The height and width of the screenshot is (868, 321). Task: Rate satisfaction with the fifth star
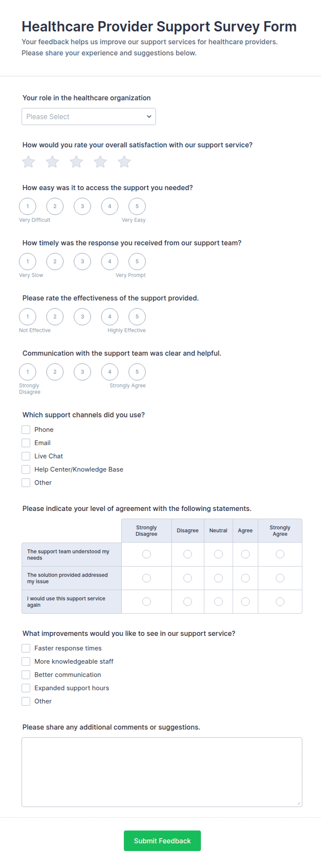coord(124,162)
